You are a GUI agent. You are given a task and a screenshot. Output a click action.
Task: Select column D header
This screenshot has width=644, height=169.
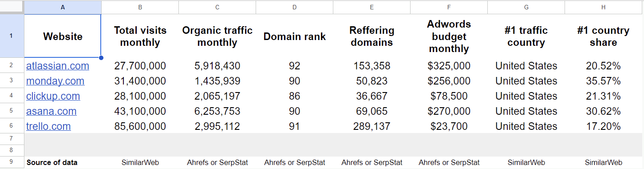click(295, 7)
